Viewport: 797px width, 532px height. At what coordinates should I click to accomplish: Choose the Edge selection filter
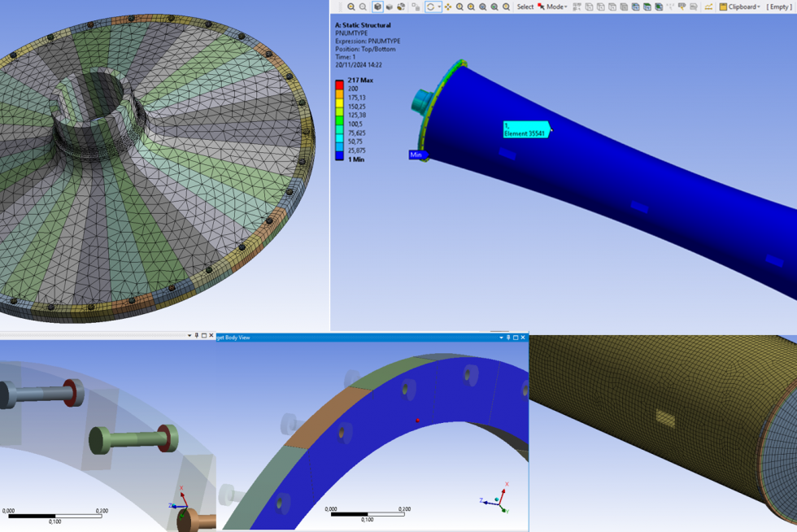(x=600, y=7)
